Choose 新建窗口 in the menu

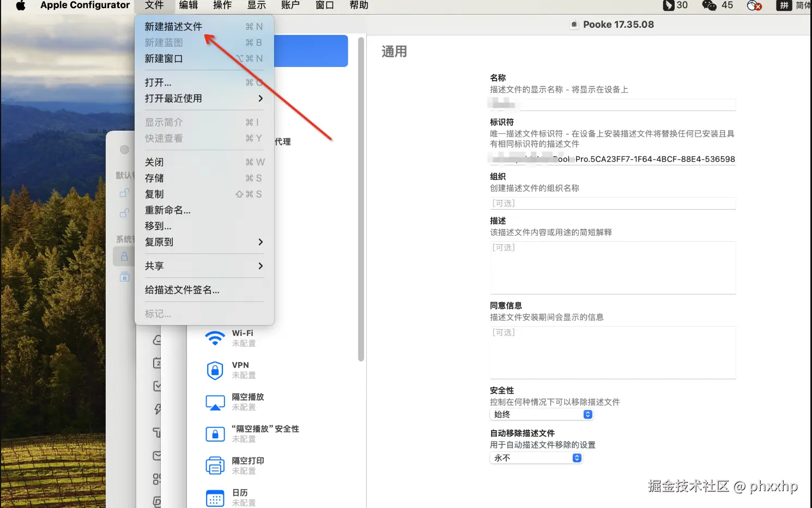coord(204,59)
